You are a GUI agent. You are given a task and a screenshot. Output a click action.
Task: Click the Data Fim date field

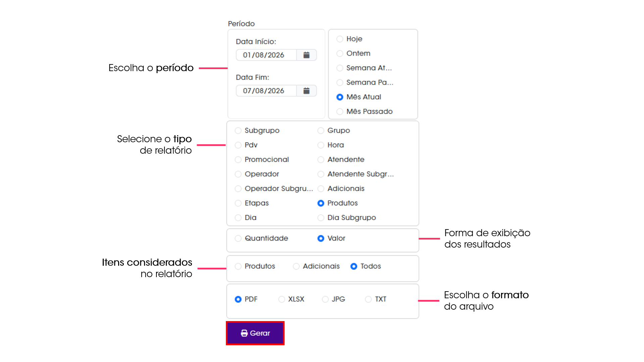point(266,91)
